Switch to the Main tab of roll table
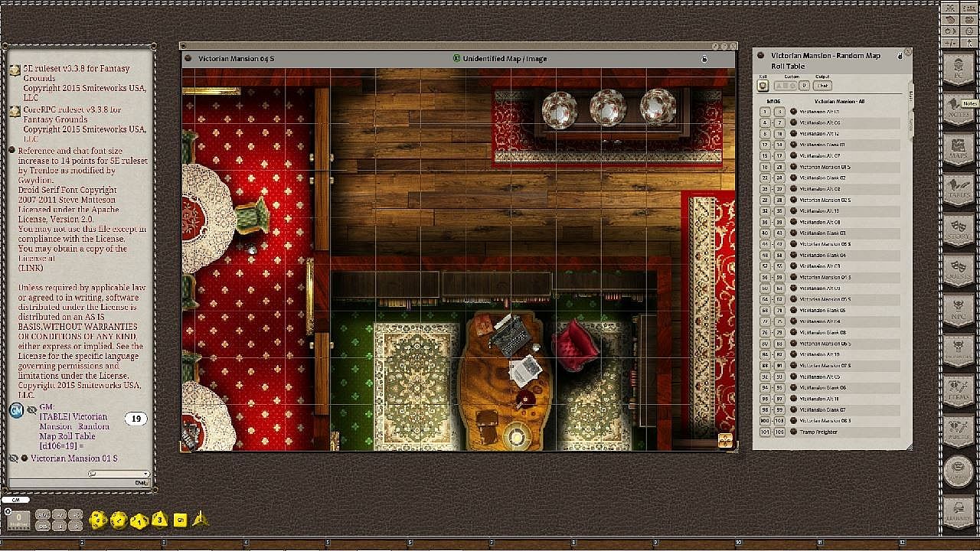The image size is (980, 551). click(x=910, y=96)
